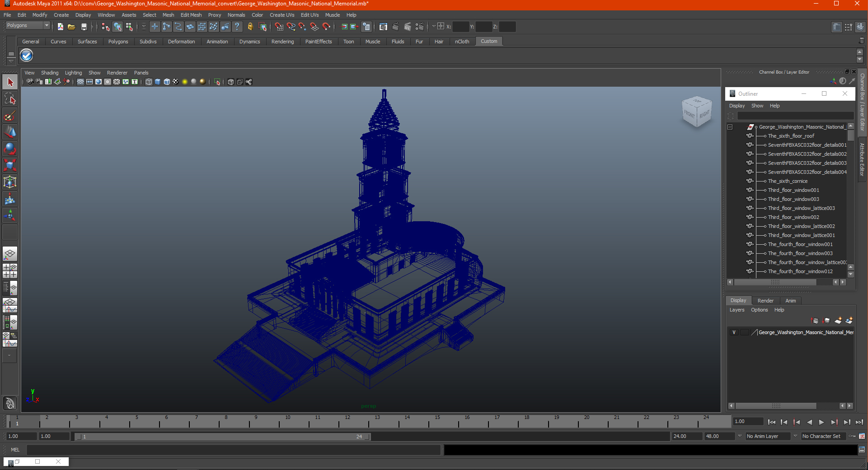Viewport: 868px width, 470px height.
Task: Switch to the Rendering shelf tab
Action: [x=282, y=42]
